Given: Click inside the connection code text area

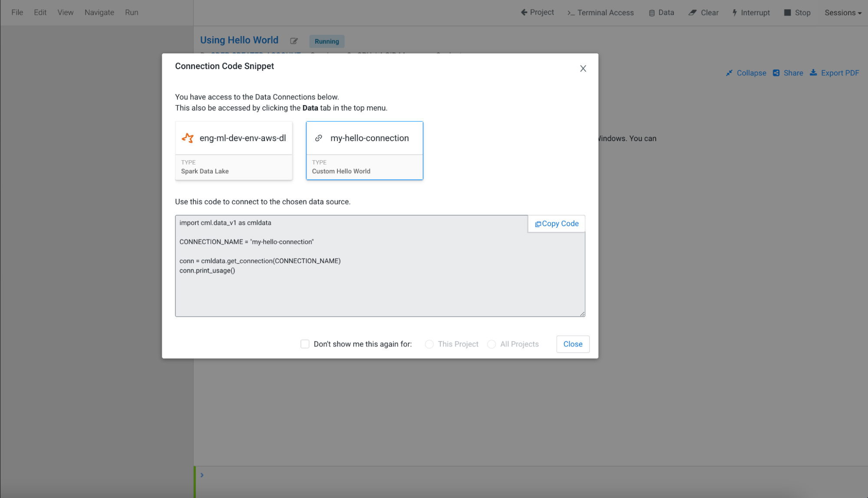Looking at the screenshot, I should tap(347, 287).
